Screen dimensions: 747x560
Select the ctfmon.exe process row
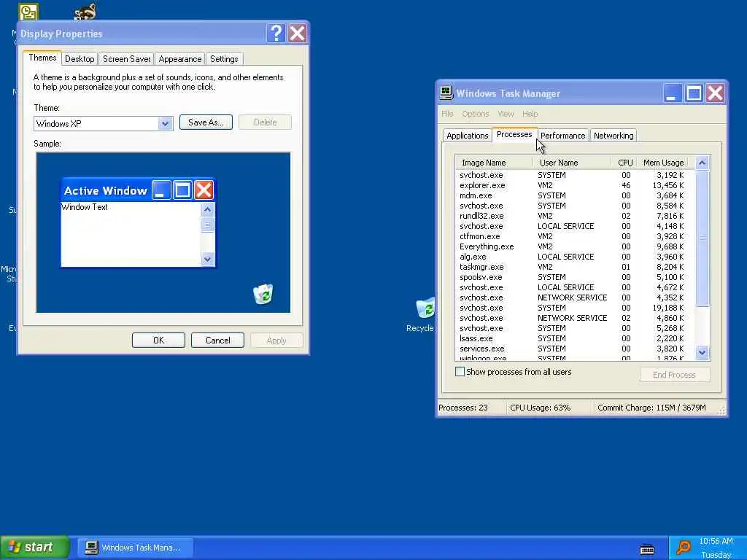point(575,236)
